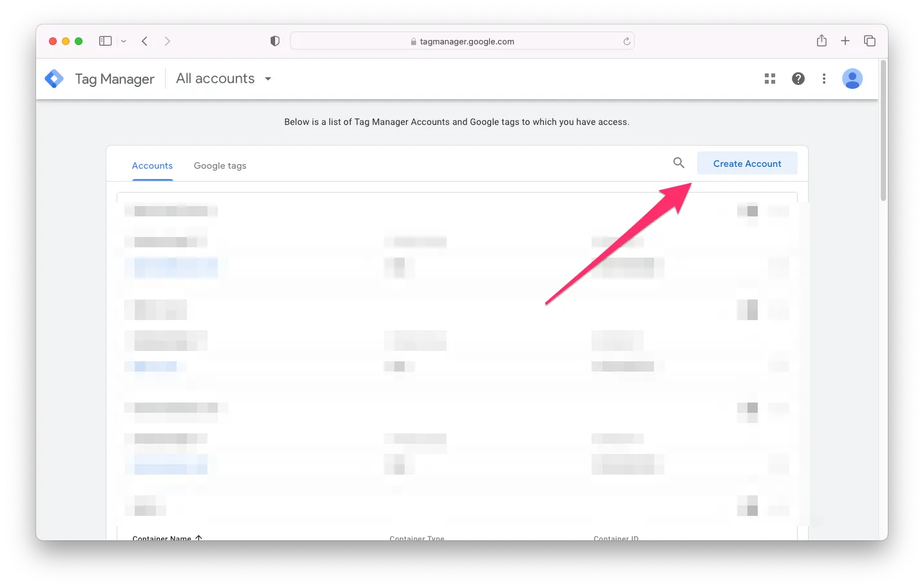Click the Safari address bar
Viewport: 924px width, 588px height.
click(x=462, y=41)
